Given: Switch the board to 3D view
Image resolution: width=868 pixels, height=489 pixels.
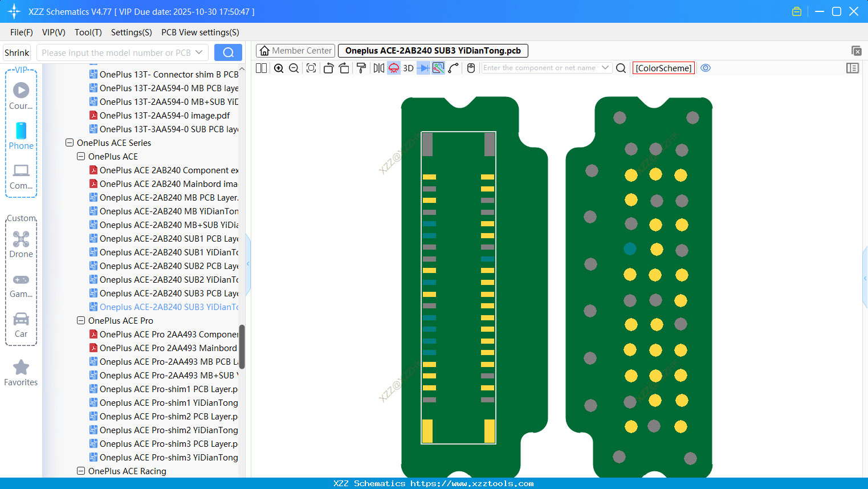Looking at the screenshot, I should 407,68.
